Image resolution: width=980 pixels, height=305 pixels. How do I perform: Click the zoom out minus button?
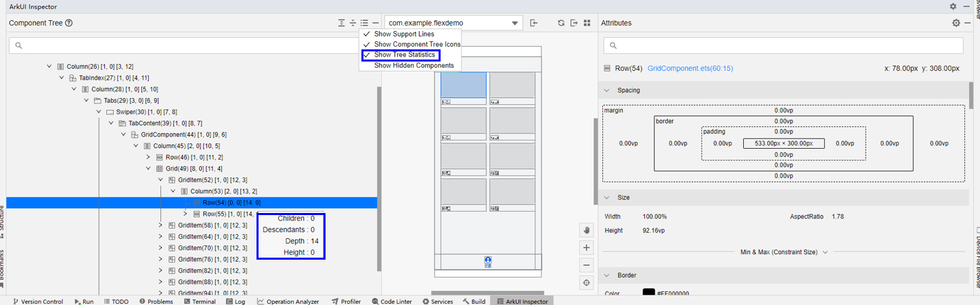pyautogui.click(x=587, y=265)
